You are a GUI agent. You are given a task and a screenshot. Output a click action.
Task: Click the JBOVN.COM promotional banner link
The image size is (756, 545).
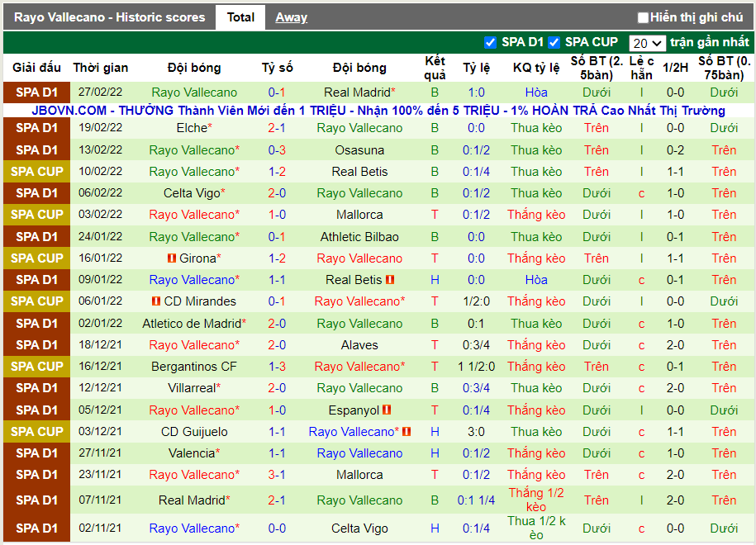(378, 111)
